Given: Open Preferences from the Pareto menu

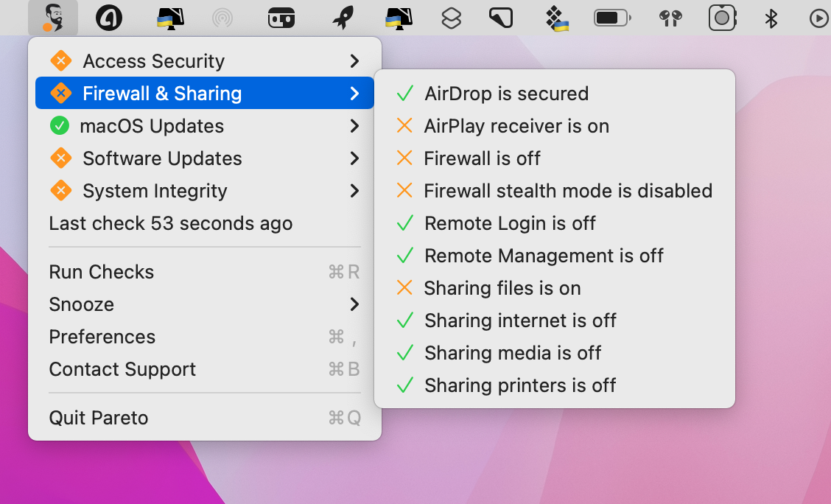Looking at the screenshot, I should point(205,337).
